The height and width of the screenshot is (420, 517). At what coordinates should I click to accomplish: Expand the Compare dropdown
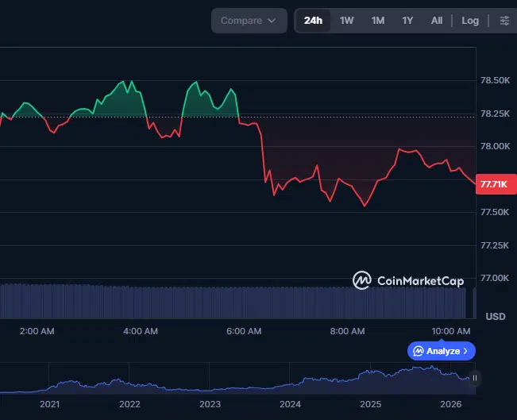click(x=249, y=21)
